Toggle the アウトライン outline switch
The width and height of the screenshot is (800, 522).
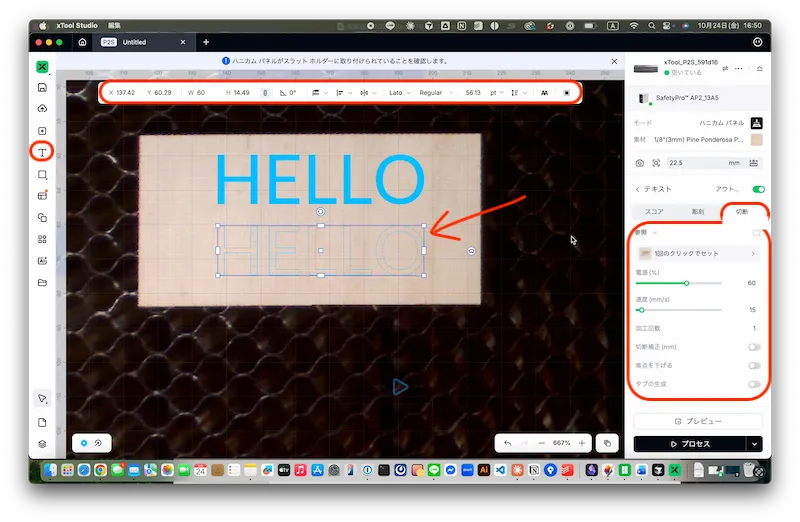(x=757, y=189)
